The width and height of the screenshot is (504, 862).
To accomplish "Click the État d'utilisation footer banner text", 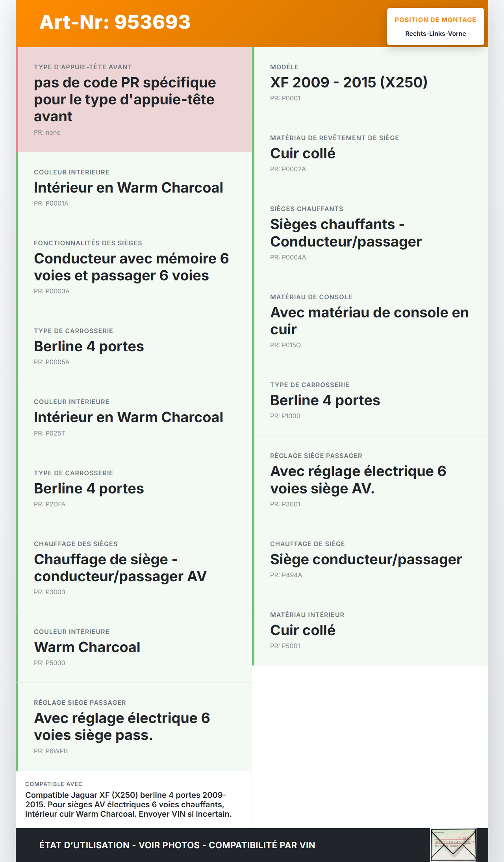I will (177, 845).
